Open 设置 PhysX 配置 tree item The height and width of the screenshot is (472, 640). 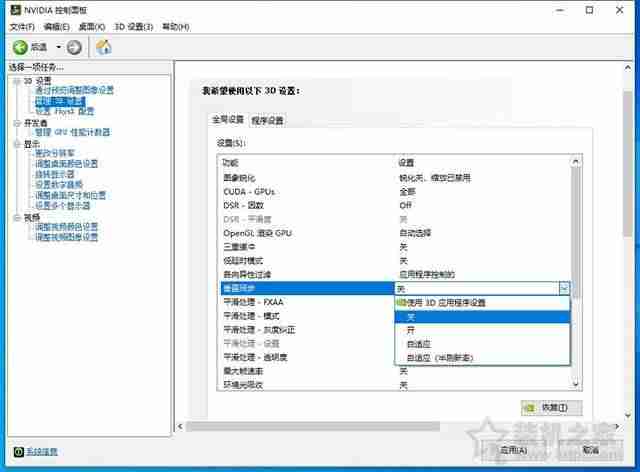[x=64, y=111]
